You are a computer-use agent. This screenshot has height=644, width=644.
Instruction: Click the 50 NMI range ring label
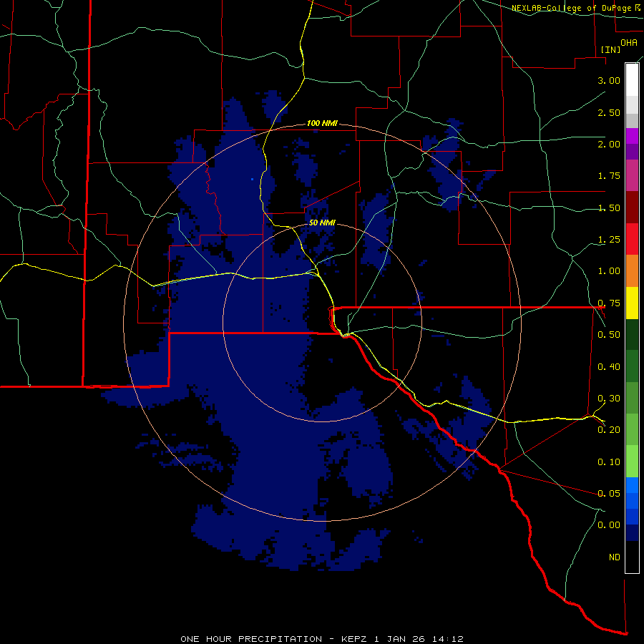coord(322,223)
